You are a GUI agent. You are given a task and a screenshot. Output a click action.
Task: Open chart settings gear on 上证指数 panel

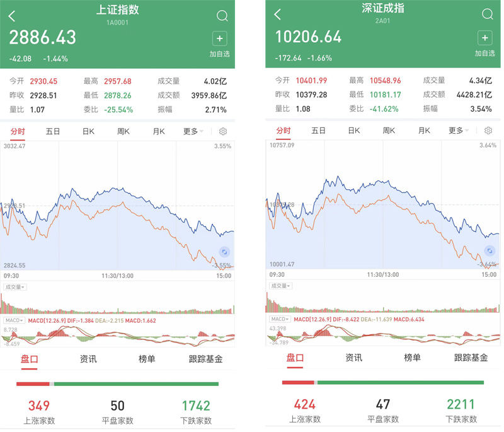click(x=223, y=131)
